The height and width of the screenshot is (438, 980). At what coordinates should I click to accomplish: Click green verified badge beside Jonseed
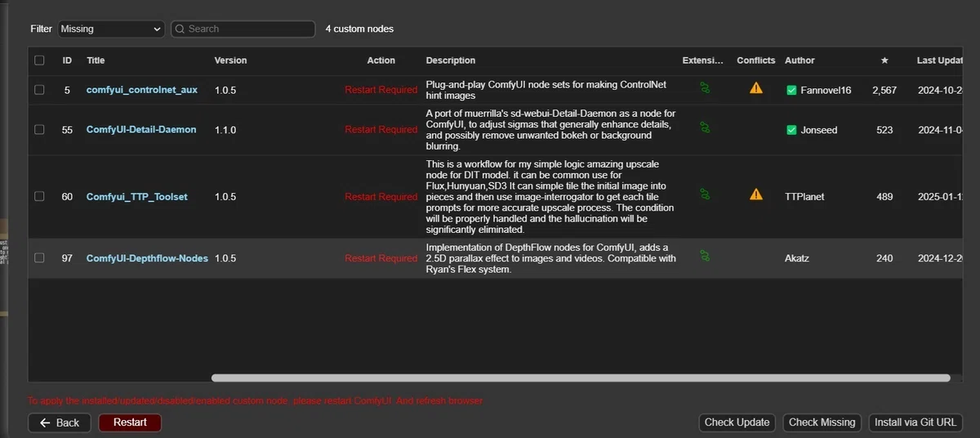[x=791, y=130]
